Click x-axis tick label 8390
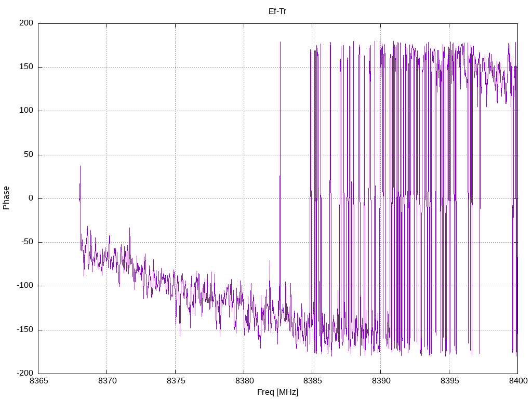 click(x=381, y=381)
